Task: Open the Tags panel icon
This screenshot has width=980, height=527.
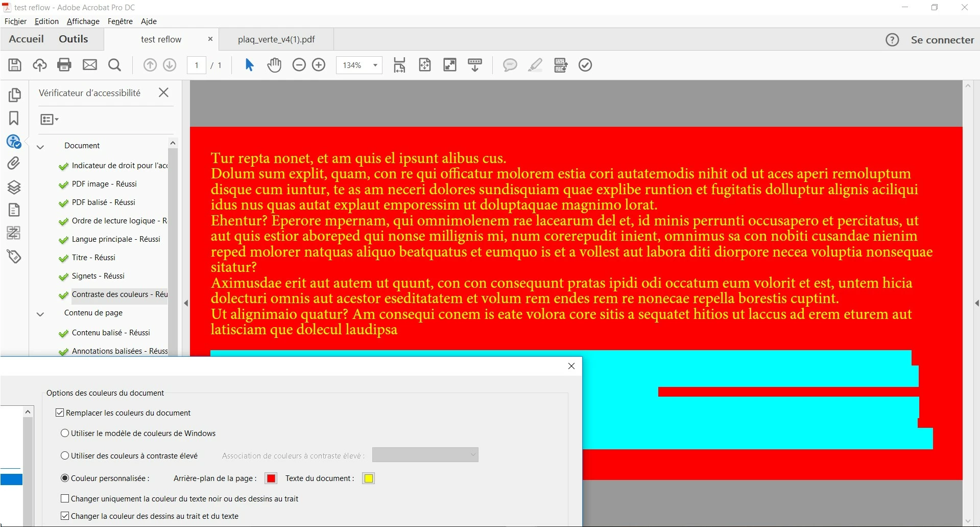Action: tap(14, 256)
